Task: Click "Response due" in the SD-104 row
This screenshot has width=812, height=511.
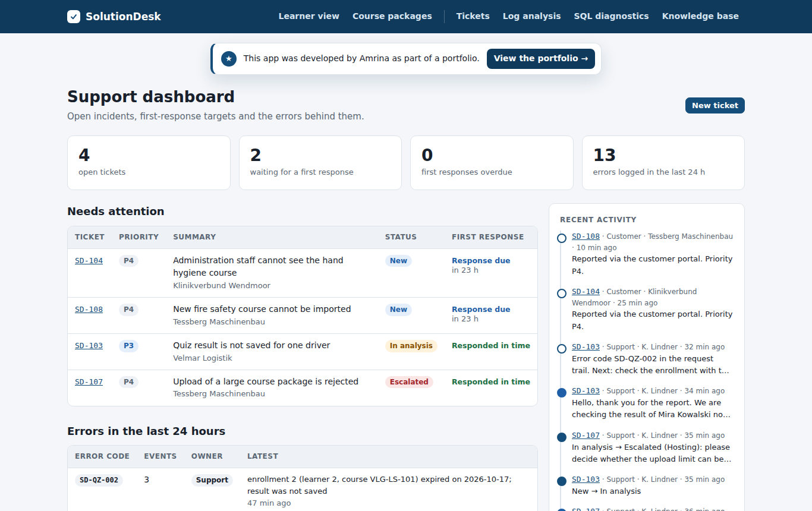Action: click(481, 261)
